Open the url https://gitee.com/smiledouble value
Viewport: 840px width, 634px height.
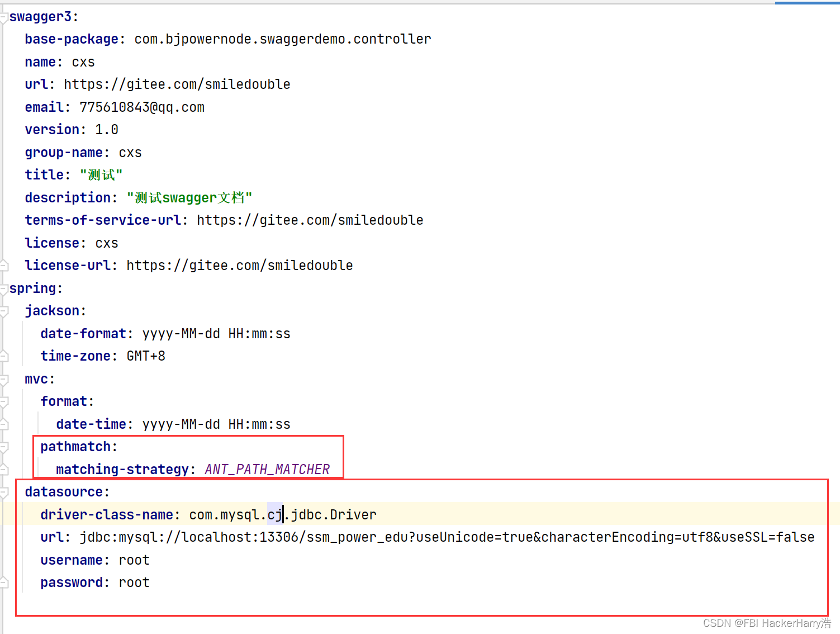pos(177,84)
